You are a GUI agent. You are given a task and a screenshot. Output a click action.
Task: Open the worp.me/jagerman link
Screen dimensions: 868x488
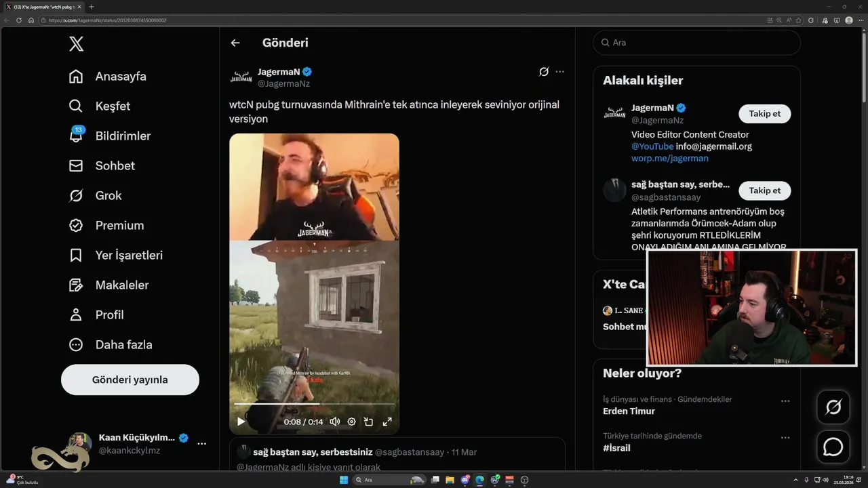pos(669,158)
